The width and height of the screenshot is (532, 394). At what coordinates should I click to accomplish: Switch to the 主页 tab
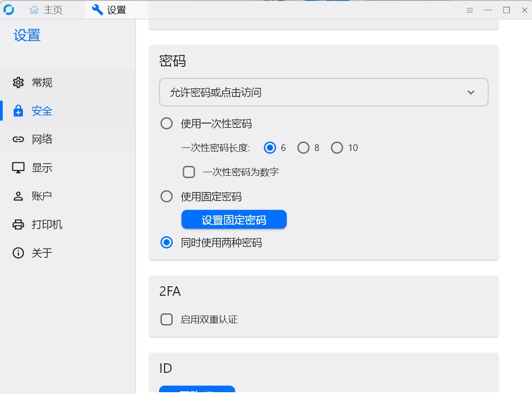(x=46, y=10)
